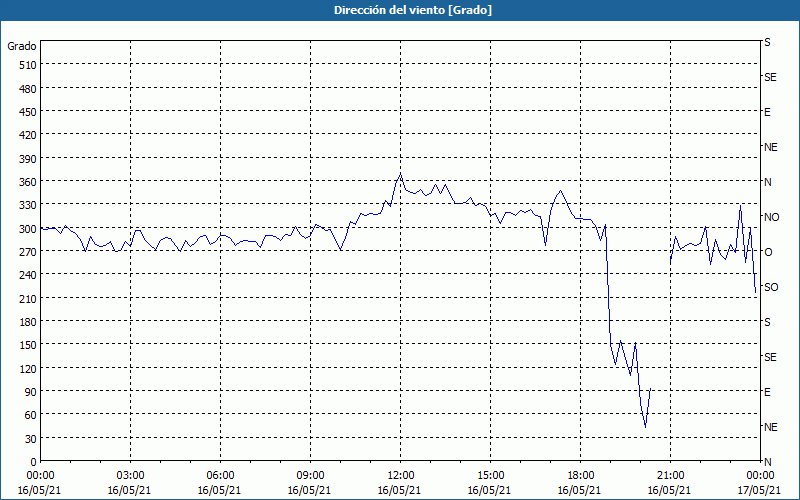800x500 pixels.
Task: Select the 'NE' compass label level with 390
Action: (x=770, y=147)
